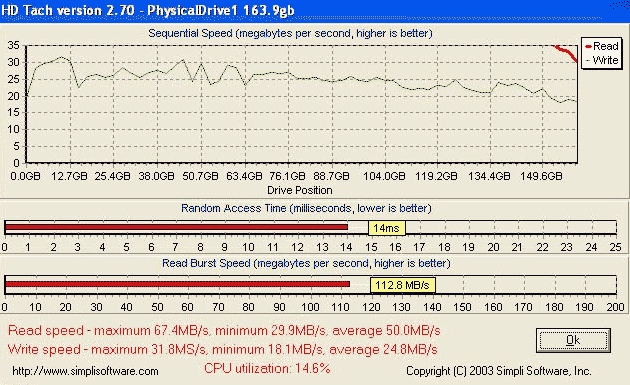The height and width of the screenshot is (385, 630).
Task: Click the red read burst speed bar
Action: pyautogui.click(x=178, y=284)
